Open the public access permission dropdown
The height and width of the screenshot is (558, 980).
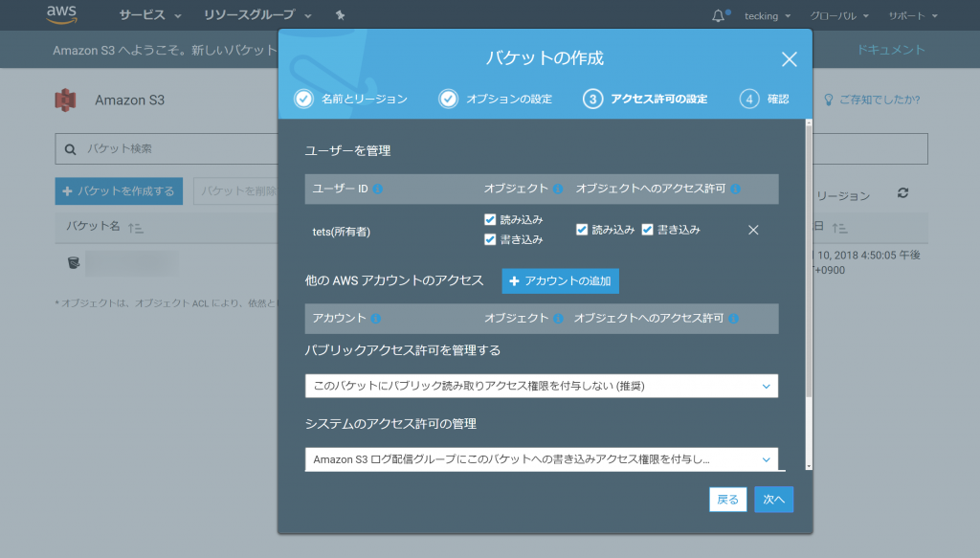(x=542, y=386)
